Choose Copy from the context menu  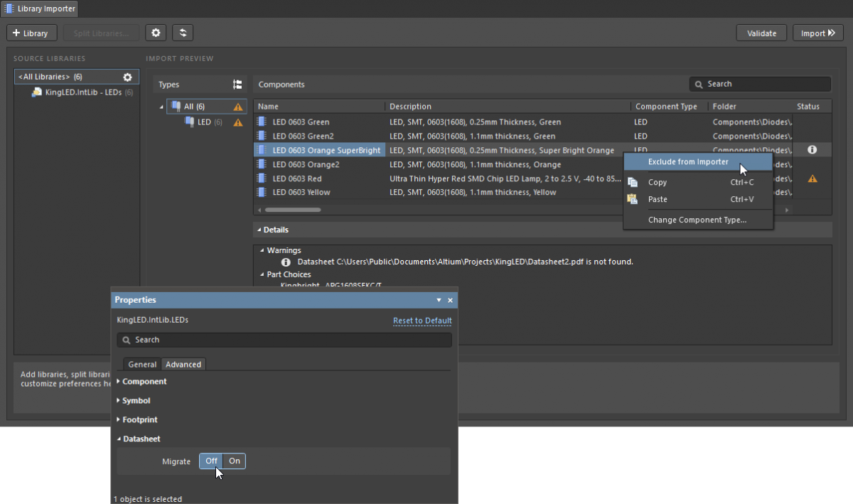(x=697, y=182)
